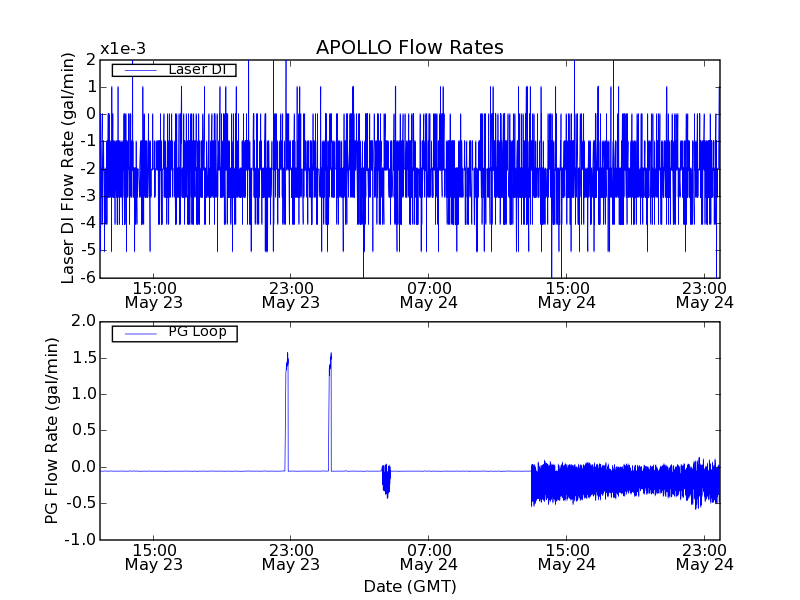This screenshot has width=800, height=600.
Task: Click the small PG Loop dip before 07:00
Action: [386, 480]
